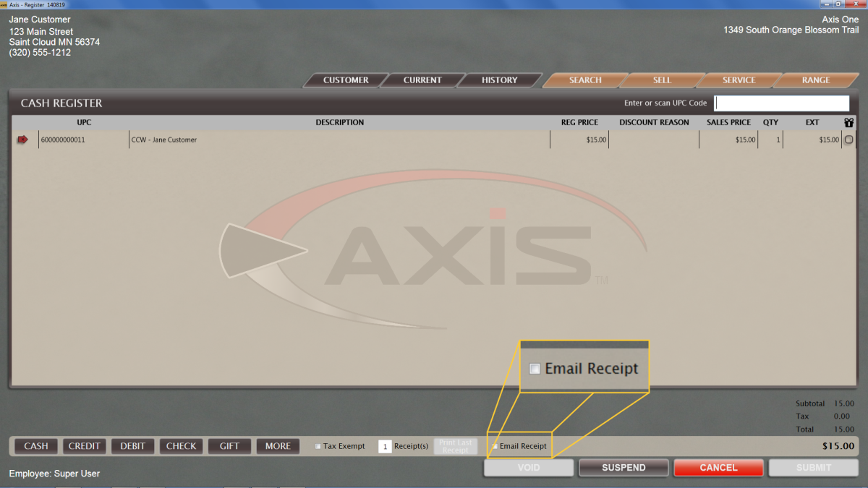Click the phone number (320) 555-1212
Viewport: 868px width, 488px height.
click(40, 53)
